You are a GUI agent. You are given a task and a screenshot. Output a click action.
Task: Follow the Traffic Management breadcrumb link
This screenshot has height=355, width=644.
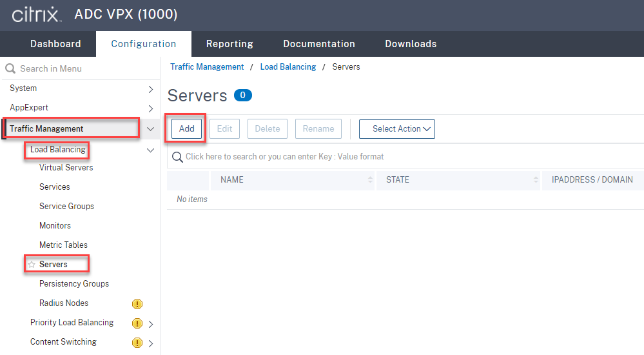click(x=207, y=66)
